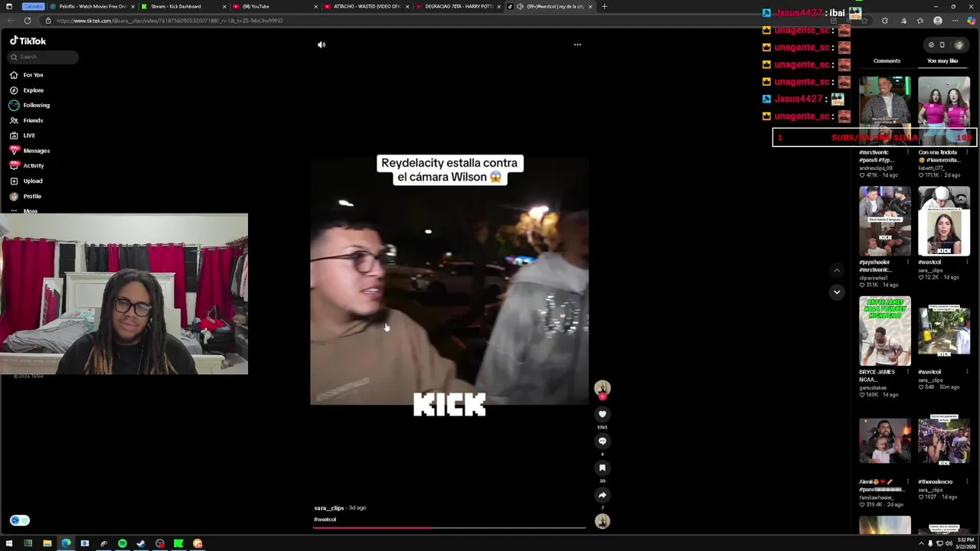Open the creator avatar above the like button

tap(603, 388)
